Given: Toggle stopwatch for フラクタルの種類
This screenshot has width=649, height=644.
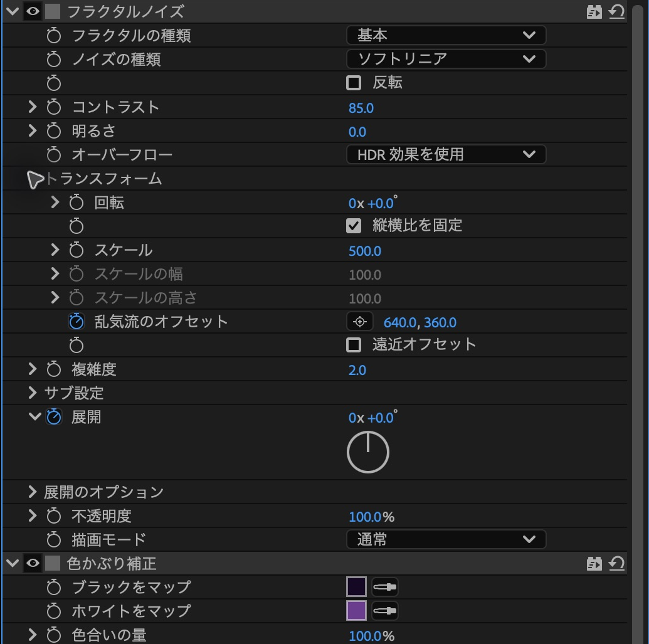Looking at the screenshot, I should pyautogui.click(x=53, y=36).
